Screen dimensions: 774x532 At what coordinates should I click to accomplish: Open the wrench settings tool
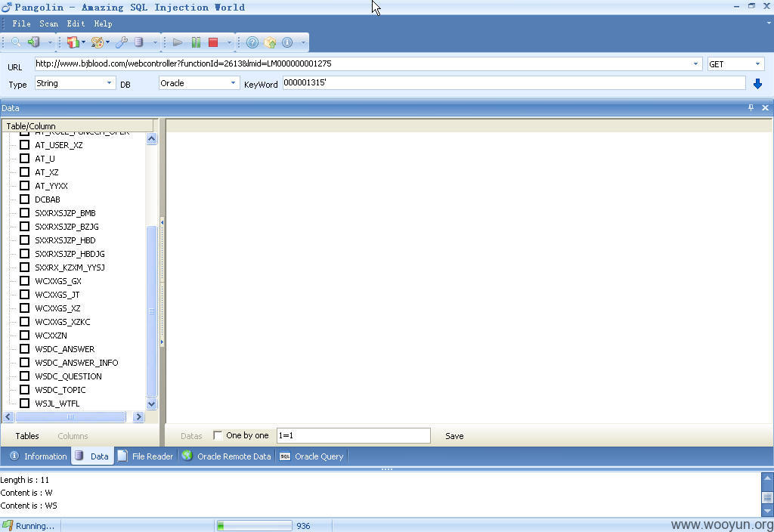point(122,42)
